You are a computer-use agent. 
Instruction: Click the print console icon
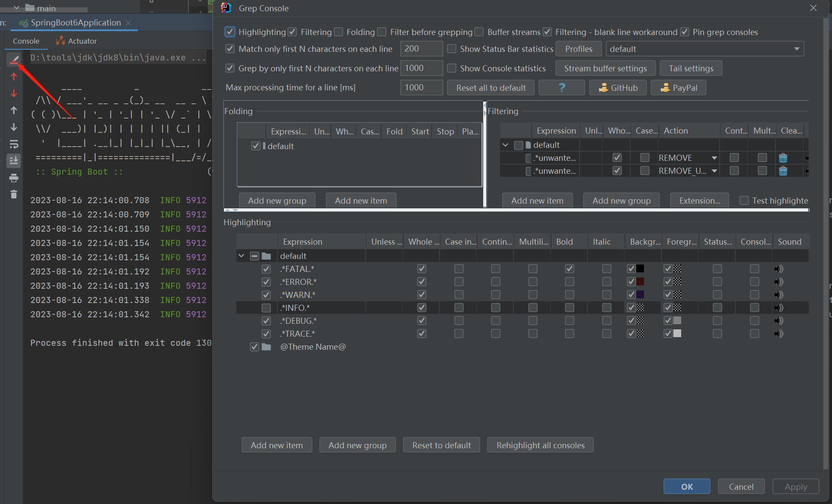click(14, 178)
